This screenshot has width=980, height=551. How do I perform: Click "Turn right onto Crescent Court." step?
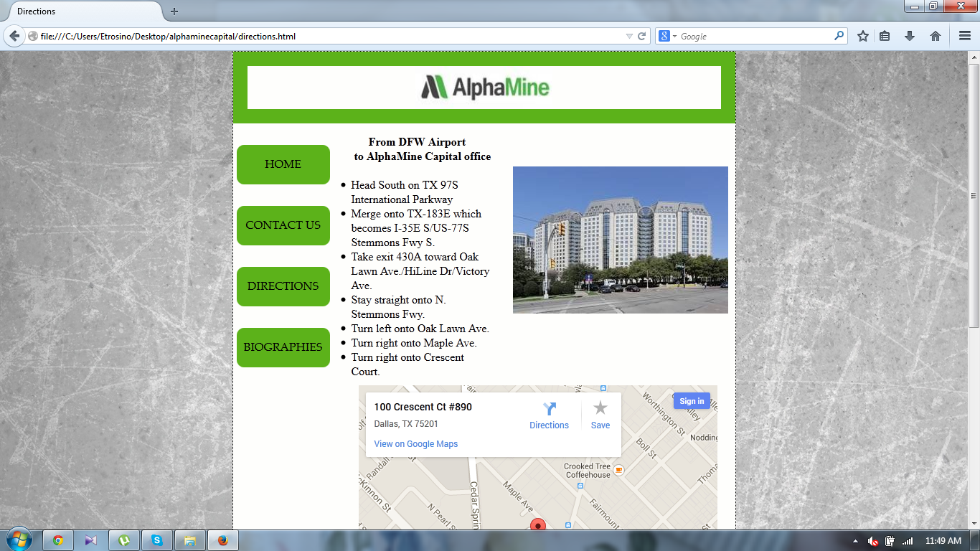coord(407,364)
